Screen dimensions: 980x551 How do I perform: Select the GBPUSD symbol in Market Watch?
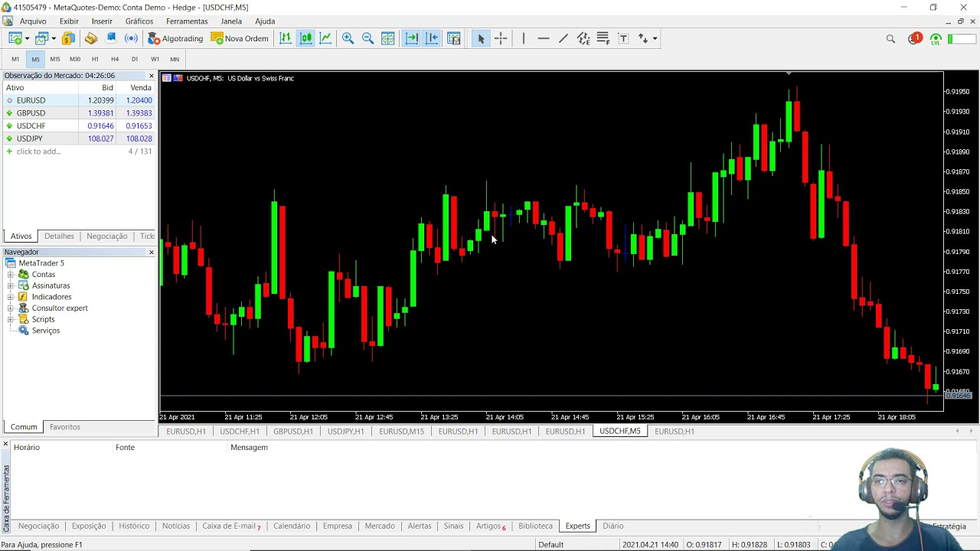pos(31,113)
